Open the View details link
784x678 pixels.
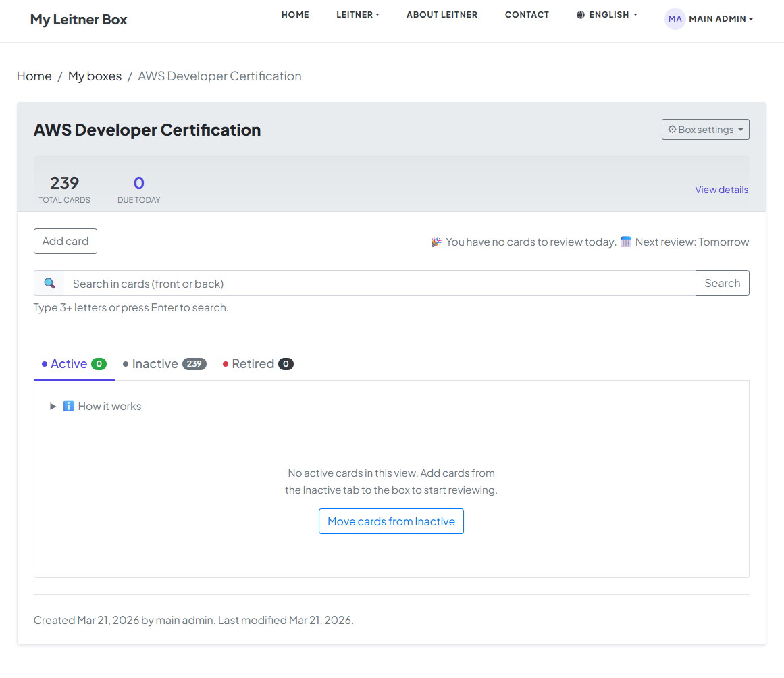click(721, 190)
